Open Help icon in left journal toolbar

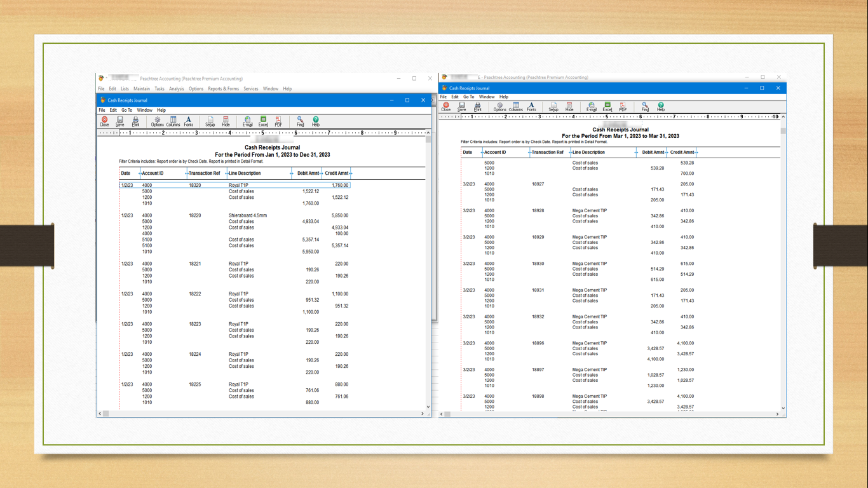click(x=316, y=121)
